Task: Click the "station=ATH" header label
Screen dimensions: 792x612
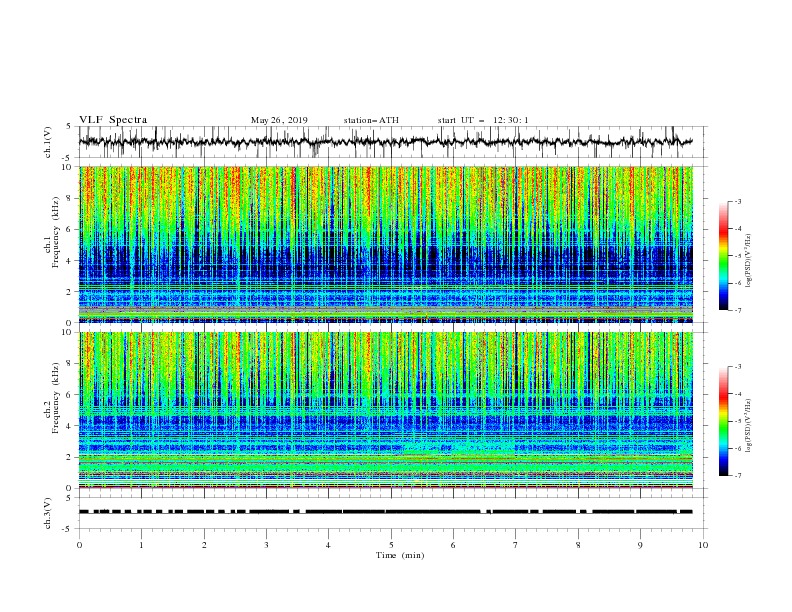Action: (371, 120)
